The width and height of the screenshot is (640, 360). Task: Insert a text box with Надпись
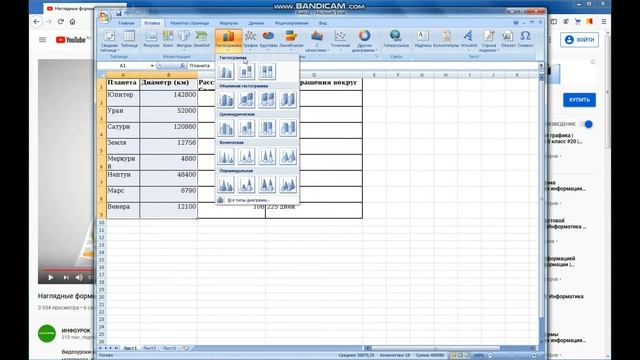tap(423, 39)
